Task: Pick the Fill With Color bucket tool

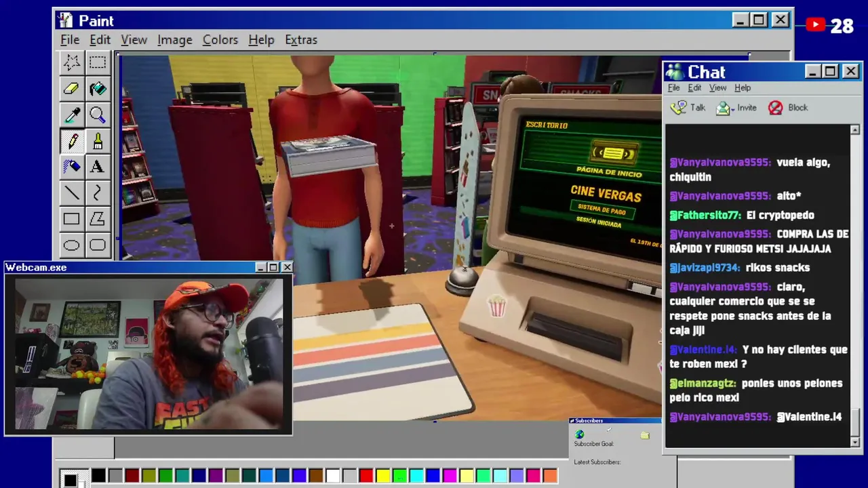Action: tap(97, 89)
